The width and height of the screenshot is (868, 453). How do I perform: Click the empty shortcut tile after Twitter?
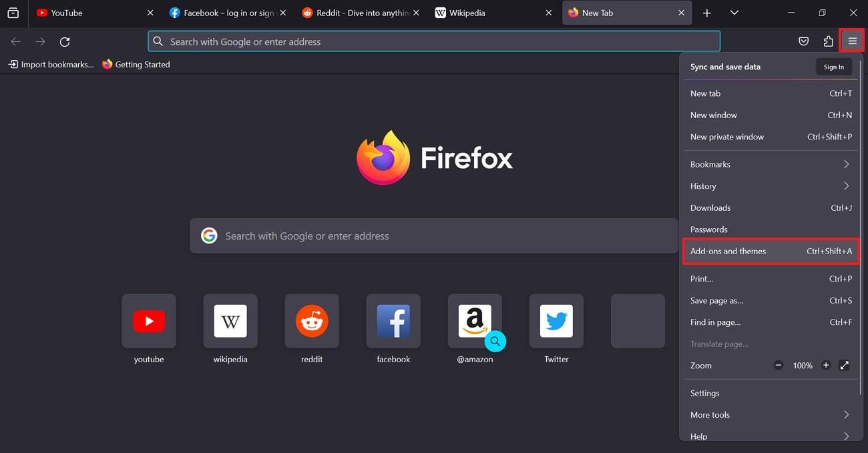click(638, 321)
